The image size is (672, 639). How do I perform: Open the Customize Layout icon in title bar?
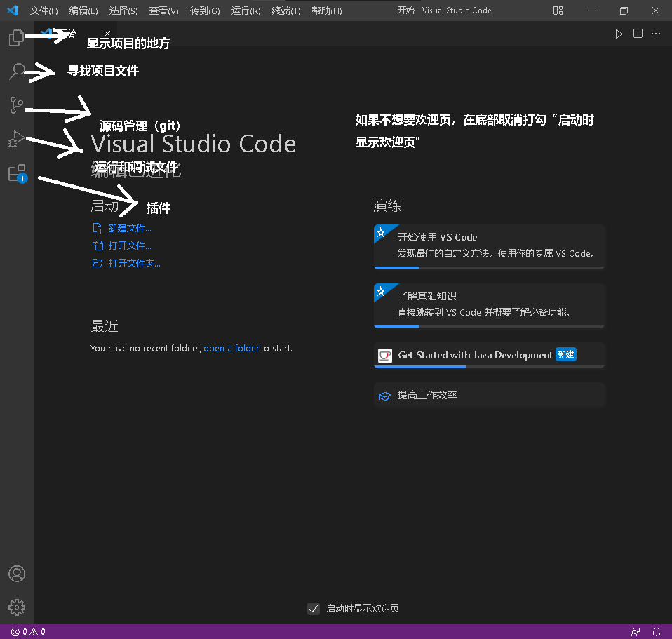(x=558, y=11)
